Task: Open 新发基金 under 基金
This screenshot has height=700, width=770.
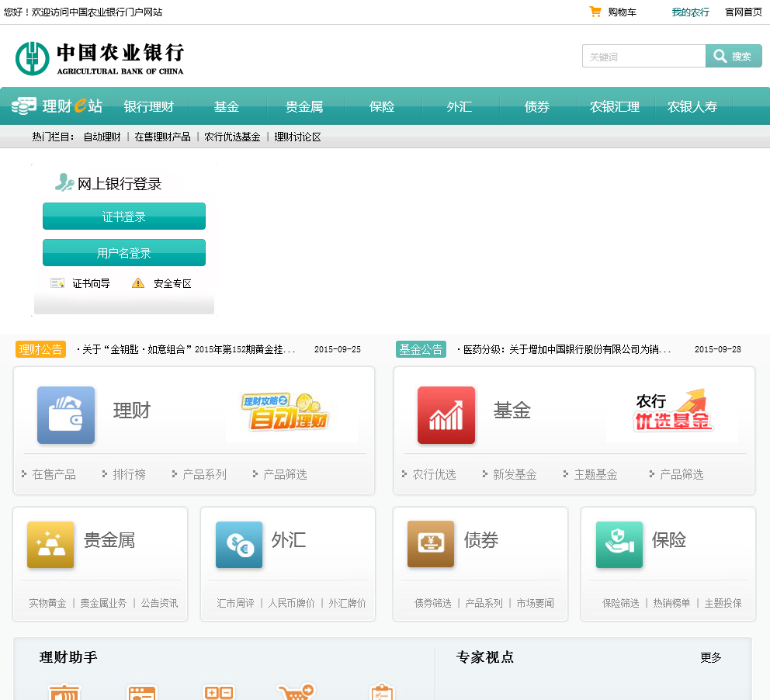Action: point(515,474)
